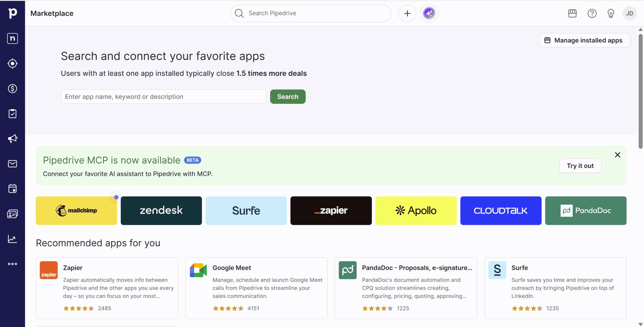Click the scrollbar up arrow
The width and height of the screenshot is (644, 327).
(640, 30)
